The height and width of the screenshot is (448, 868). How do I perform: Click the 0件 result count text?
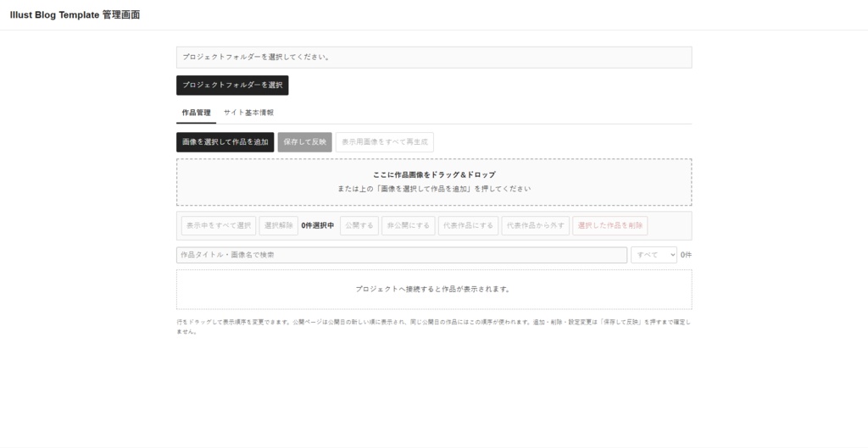[686, 255]
